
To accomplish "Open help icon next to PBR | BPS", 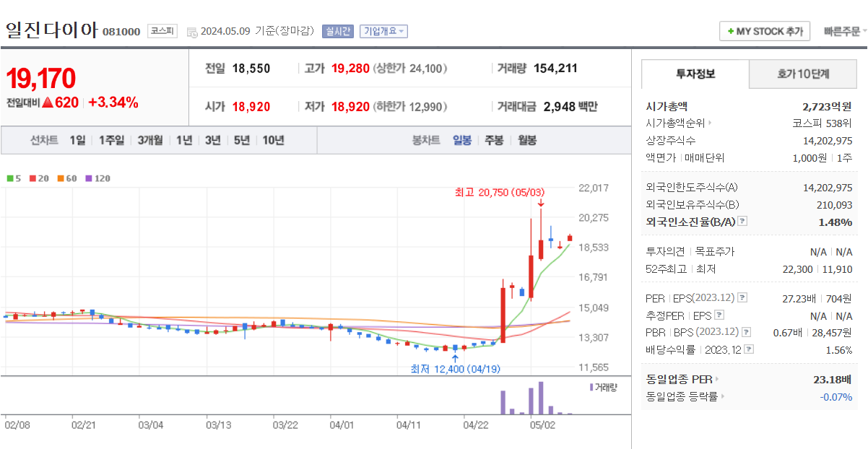I will pos(746,332).
